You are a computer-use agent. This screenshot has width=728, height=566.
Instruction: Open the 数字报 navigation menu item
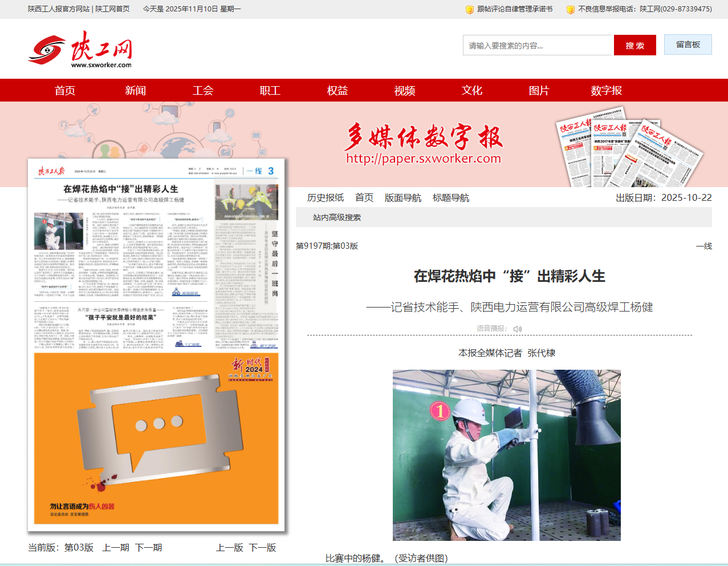(606, 91)
